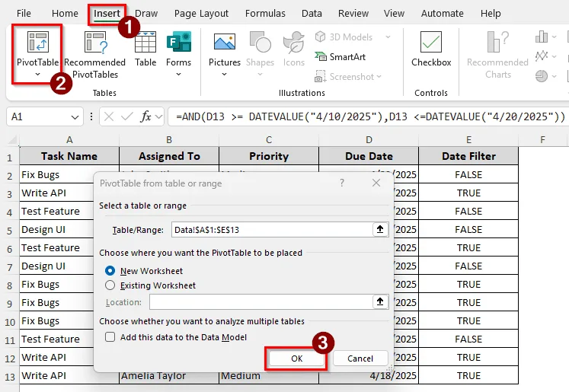The width and height of the screenshot is (569, 392).
Task: Select the Existing Worksheet radio button
Action: point(110,285)
